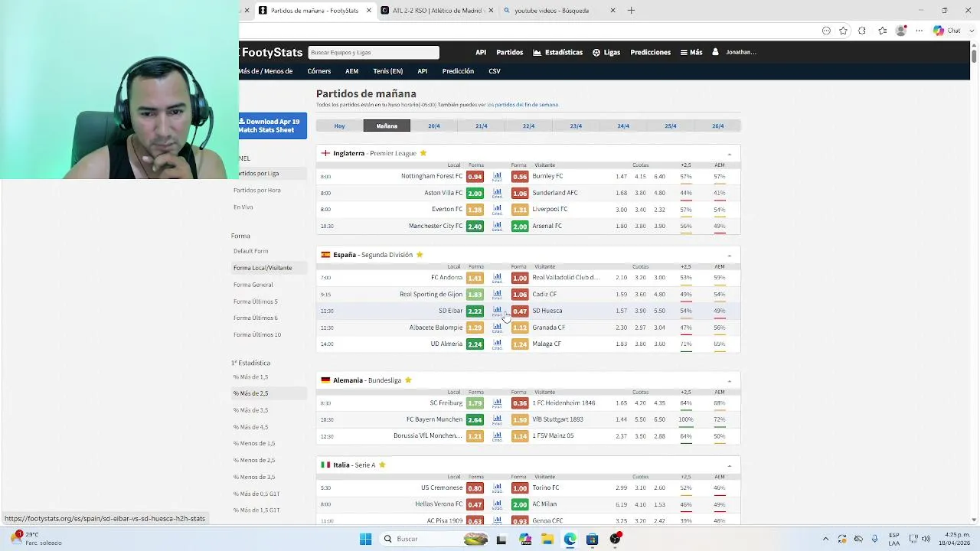Open the Más hamburger menu
Viewport: 980px width, 551px height.
(x=691, y=52)
